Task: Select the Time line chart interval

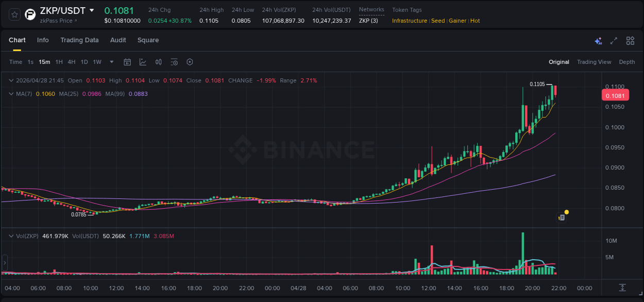Action: click(x=15, y=62)
